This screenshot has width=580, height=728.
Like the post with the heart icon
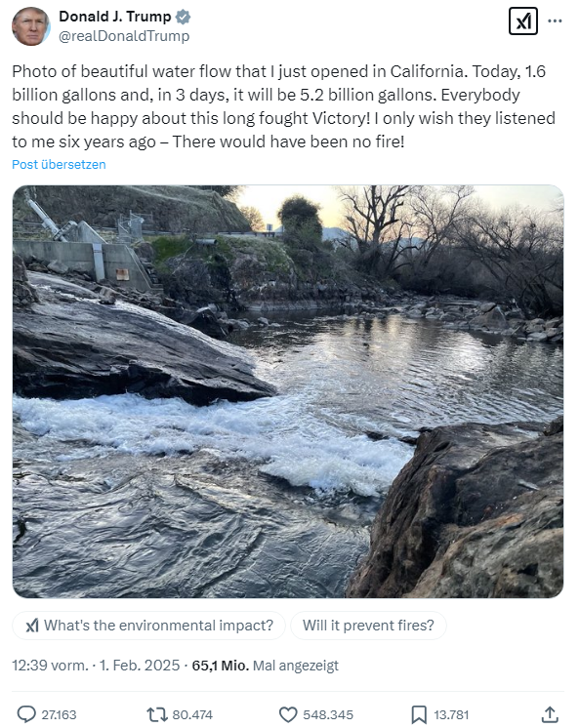point(288,714)
